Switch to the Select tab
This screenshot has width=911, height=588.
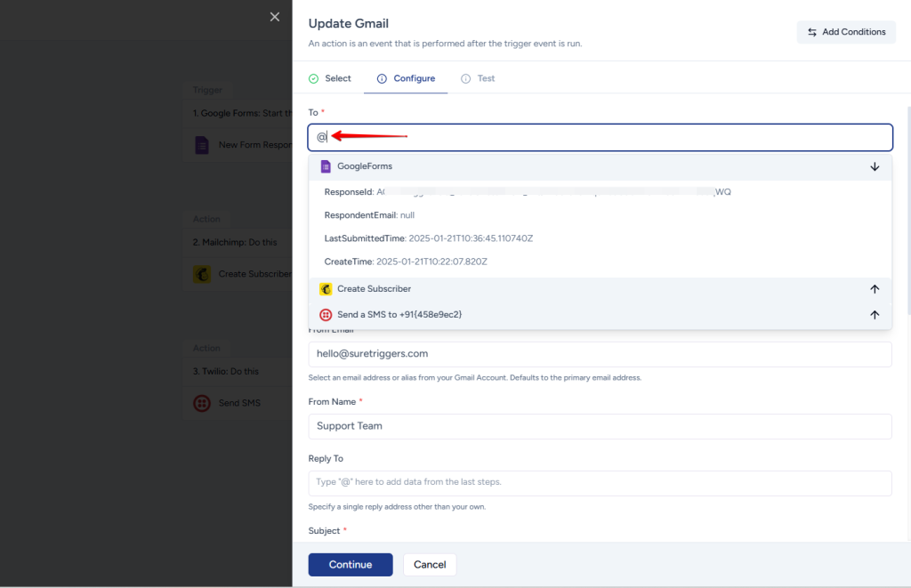(x=330, y=78)
